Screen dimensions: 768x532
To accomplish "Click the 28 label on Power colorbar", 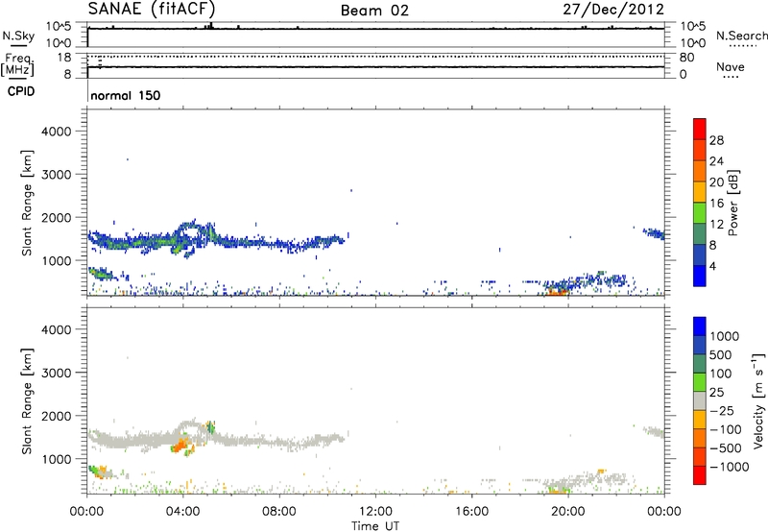I will (716, 140).
